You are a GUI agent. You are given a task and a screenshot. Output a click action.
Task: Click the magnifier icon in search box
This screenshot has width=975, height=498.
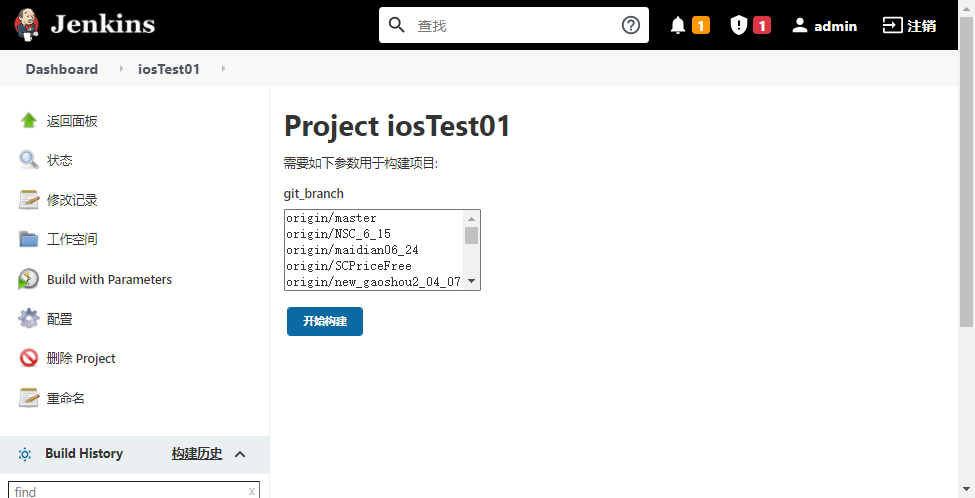(x=397, y=25)
